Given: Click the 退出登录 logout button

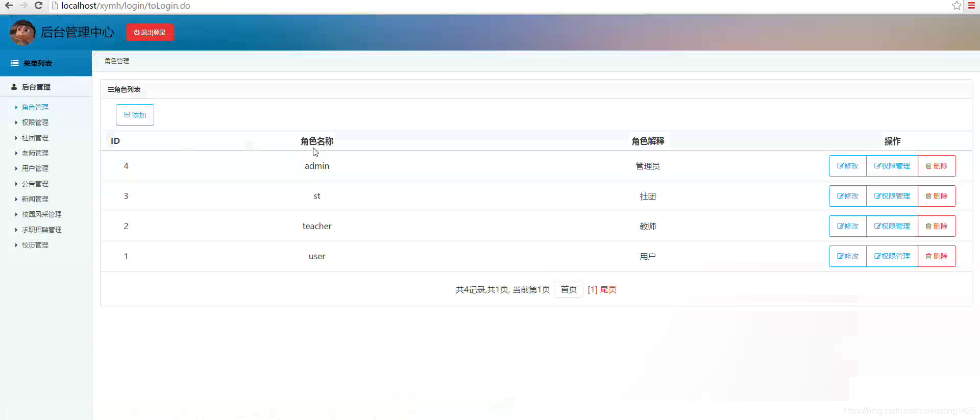Looking at the screenshot, I should click(x=150, y=32).
